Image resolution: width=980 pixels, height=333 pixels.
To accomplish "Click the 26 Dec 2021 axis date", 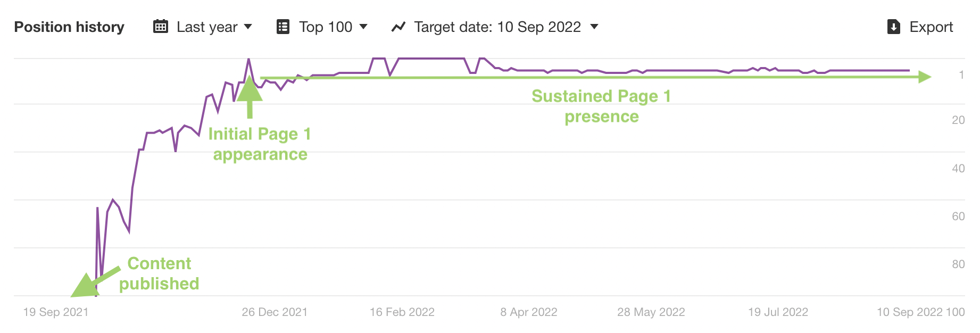I will (x=275, y=312).
